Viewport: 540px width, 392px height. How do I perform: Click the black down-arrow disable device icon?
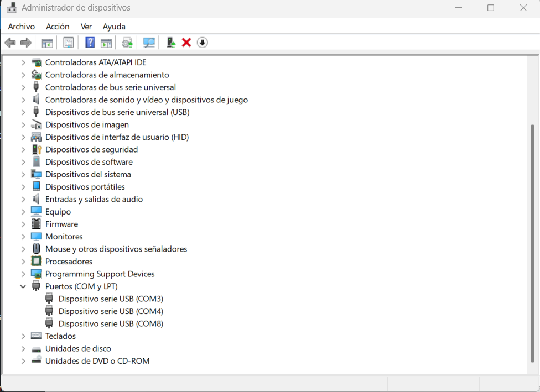202,43
